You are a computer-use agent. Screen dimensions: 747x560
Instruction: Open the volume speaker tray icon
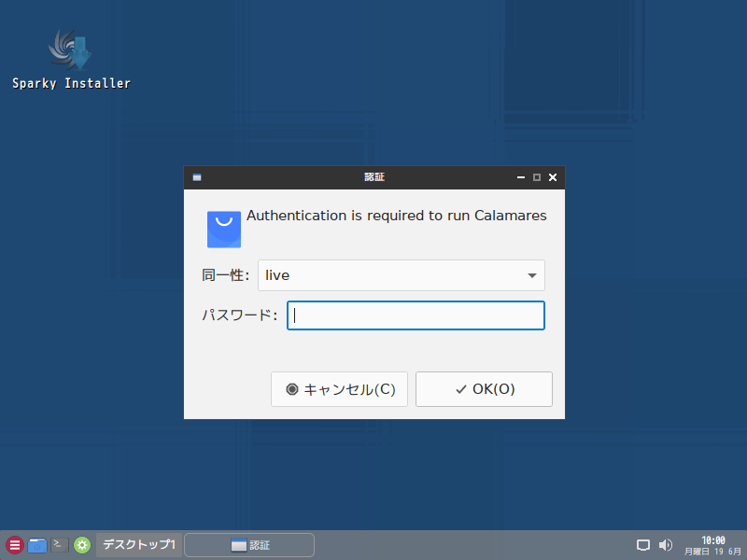coord(665,545)
